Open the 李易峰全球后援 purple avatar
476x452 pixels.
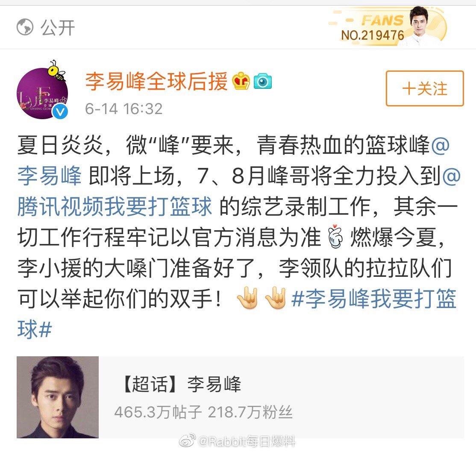(42, 94)
